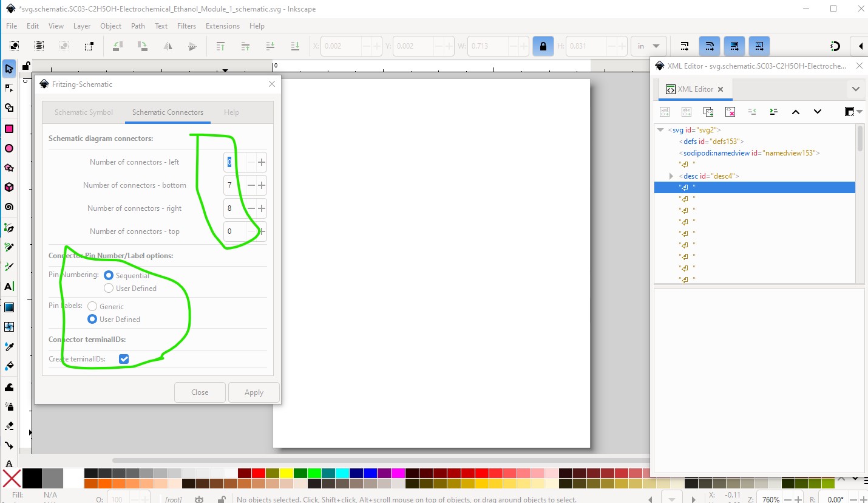Activate the Text tool
This screenshot has height=503, width=868.
pyautogui.click(x=9, y=286)
